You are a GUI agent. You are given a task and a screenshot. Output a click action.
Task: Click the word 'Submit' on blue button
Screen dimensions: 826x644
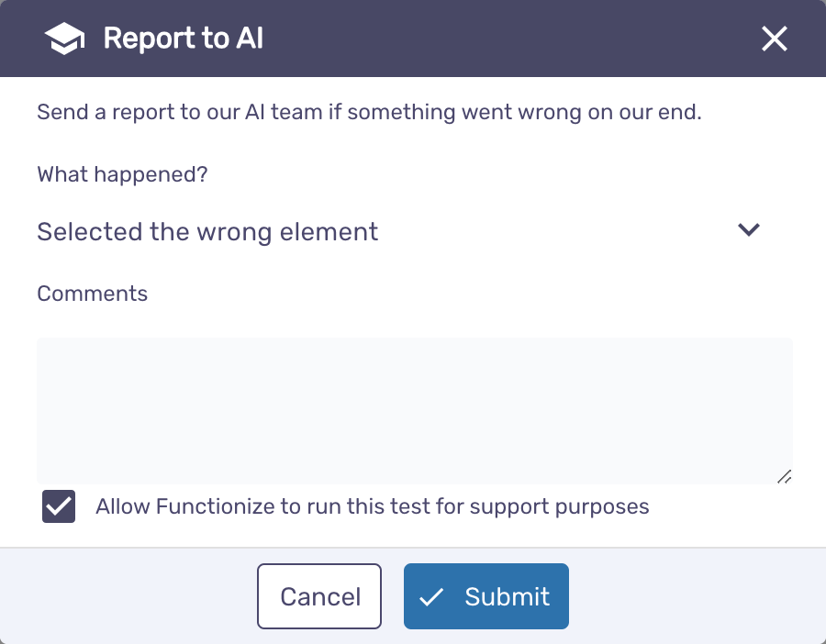(508, 596)
